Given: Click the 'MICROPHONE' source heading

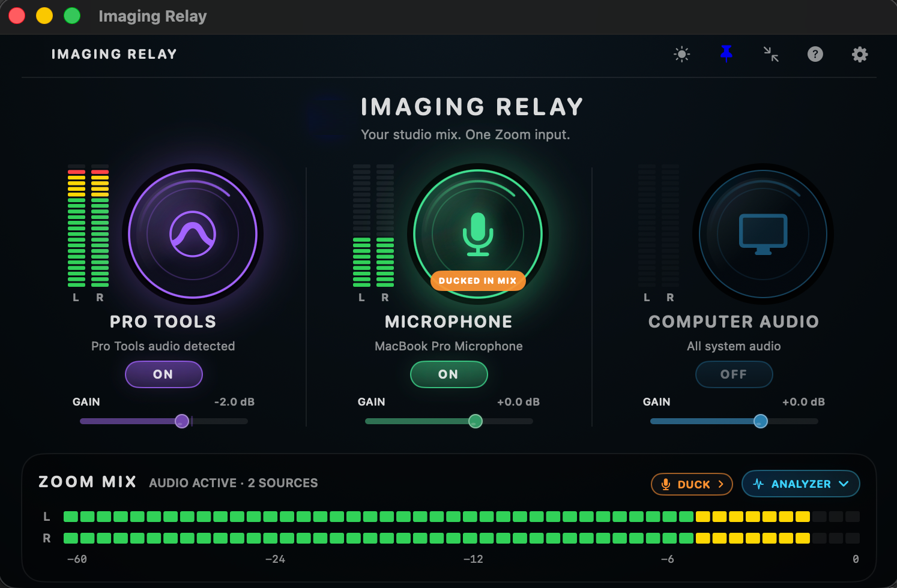Looking at the screenshot, I should click(448, 322).
